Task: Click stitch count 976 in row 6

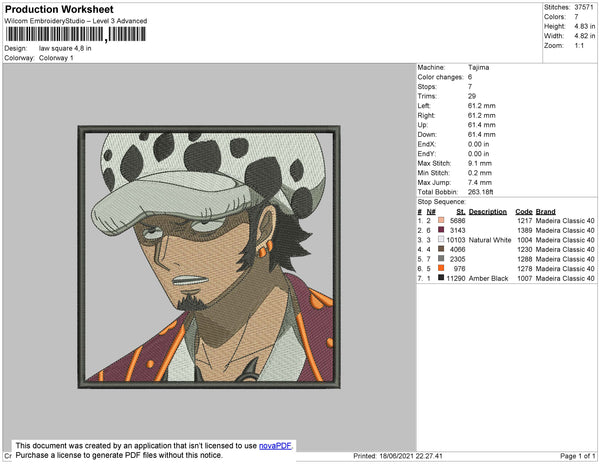Action: click(x=460, y=269)
